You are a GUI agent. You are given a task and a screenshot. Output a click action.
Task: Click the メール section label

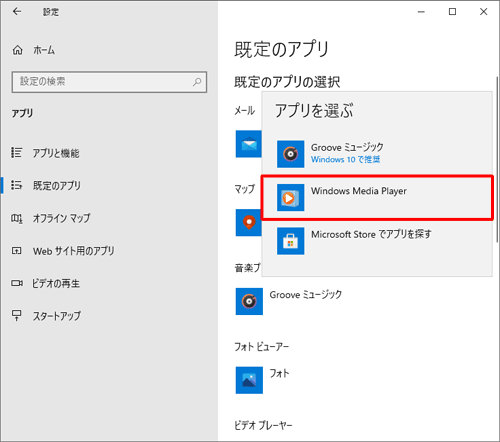(x=245, y=111)
